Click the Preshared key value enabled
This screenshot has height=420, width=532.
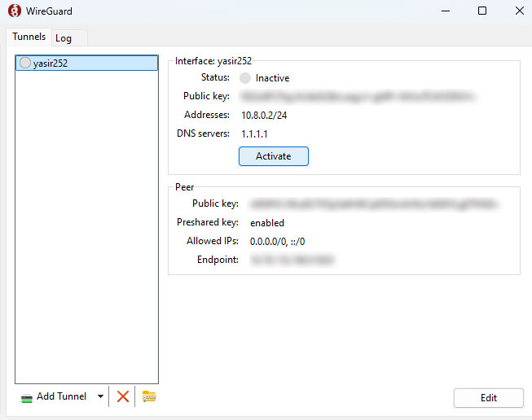(267, 223)
